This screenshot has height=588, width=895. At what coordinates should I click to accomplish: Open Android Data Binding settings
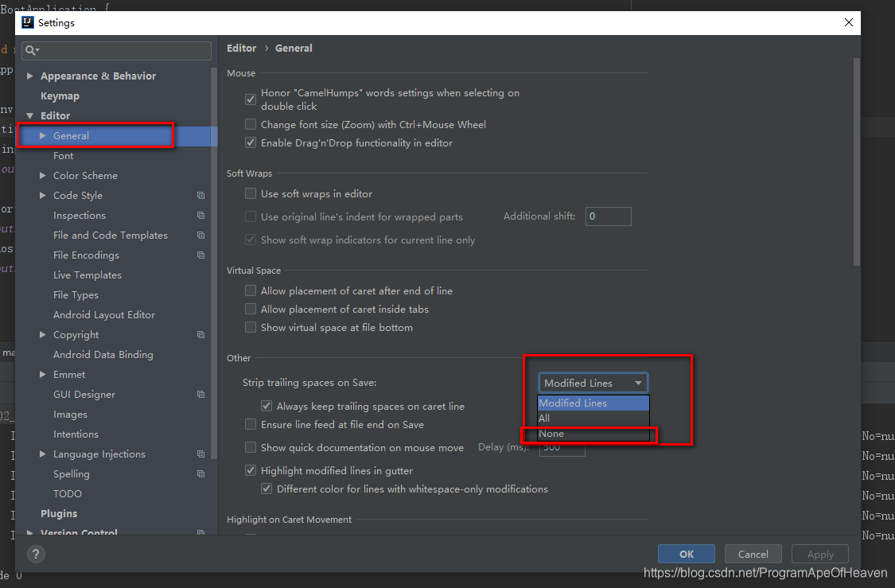103,355
